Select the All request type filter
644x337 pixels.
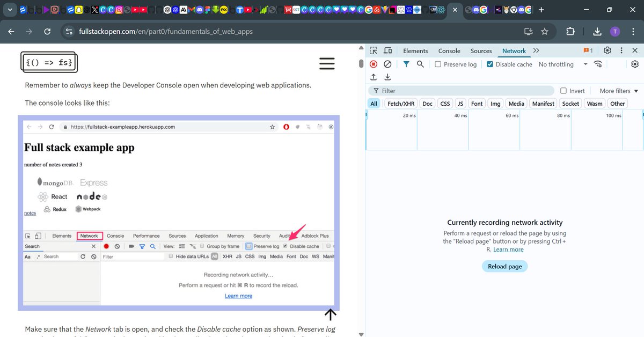[374, 104]
